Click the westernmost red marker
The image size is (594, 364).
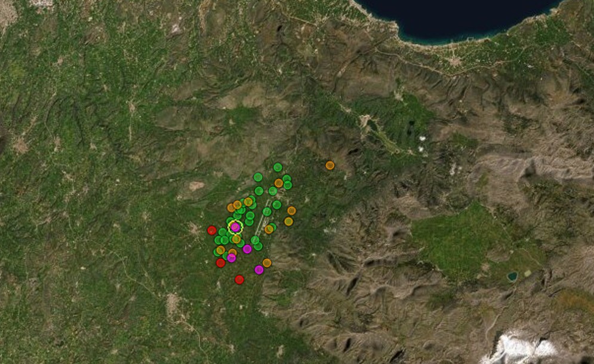point(211,230)
